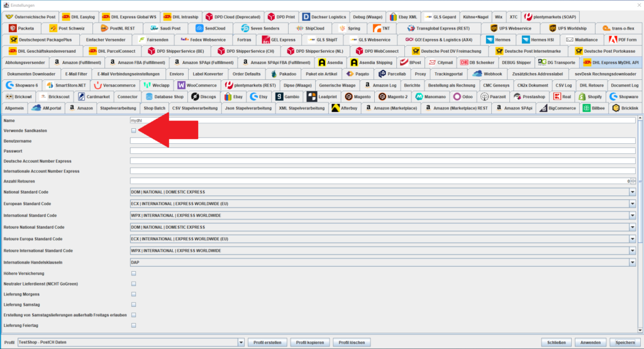Toggle Lieferung Samstag checkbox
This screenshot has height=349, width=644.
(x=133, y=304)
